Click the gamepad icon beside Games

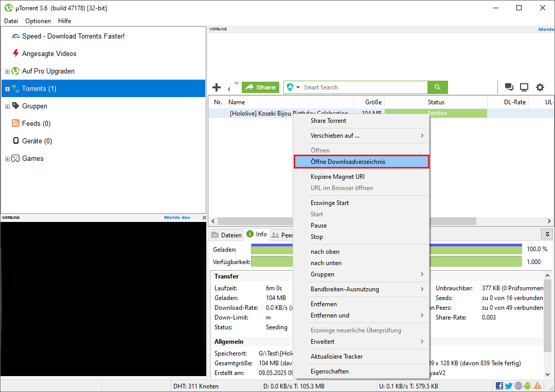pyautogui.click(x=15, y=158)
